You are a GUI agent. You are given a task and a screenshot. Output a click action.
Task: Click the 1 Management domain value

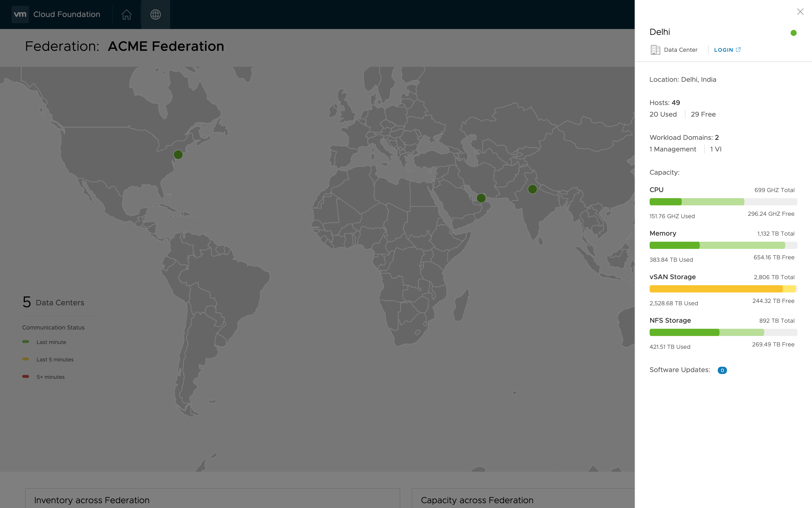point(673,149)
